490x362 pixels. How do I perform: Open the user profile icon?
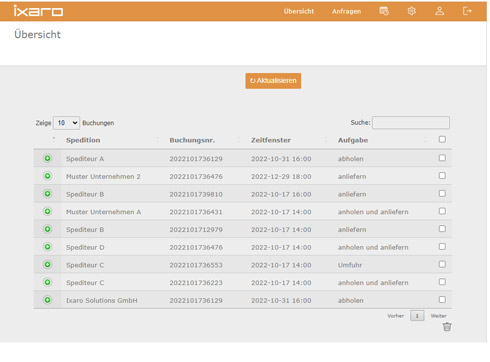(440, 11)
